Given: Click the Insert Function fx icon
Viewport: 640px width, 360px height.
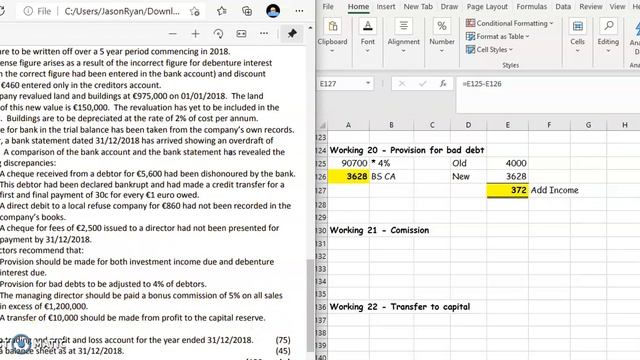Looking at the screenshot, I should coord(443,84).
